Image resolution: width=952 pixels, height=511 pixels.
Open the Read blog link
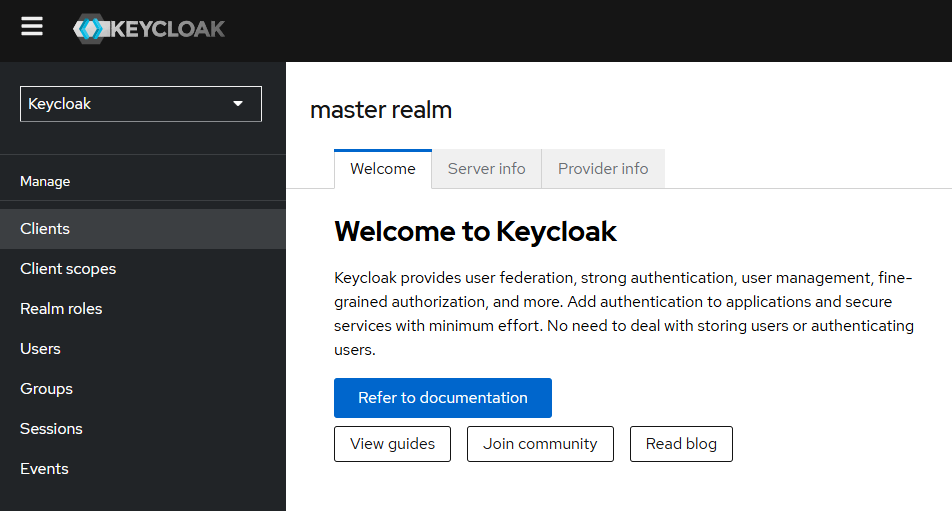tap(681, 444)
